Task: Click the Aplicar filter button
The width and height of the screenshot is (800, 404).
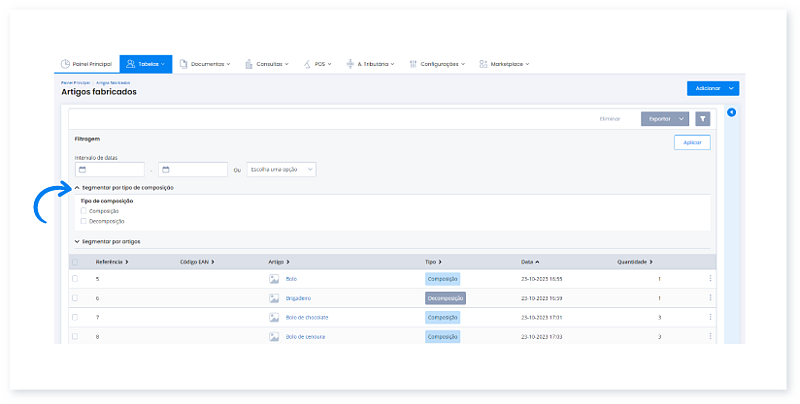Action: tap(692, 143)
